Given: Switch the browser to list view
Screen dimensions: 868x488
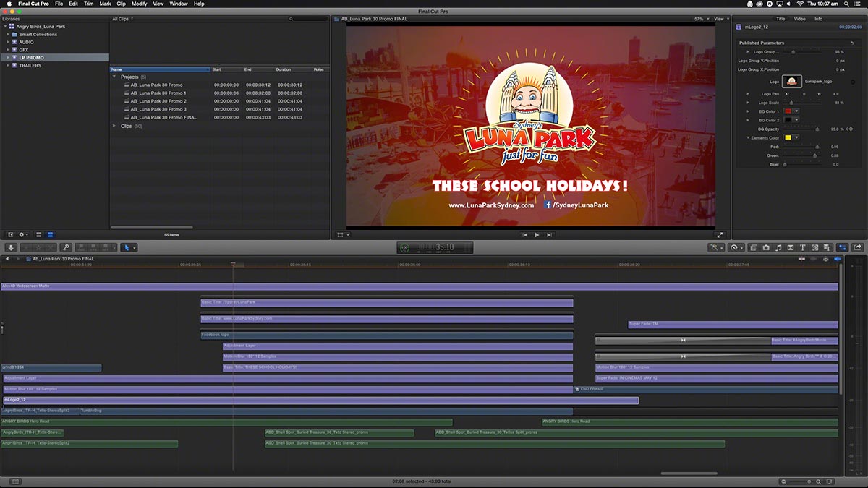Looking at the screenshot, I should pyautogui.click(x=50, y=234).
